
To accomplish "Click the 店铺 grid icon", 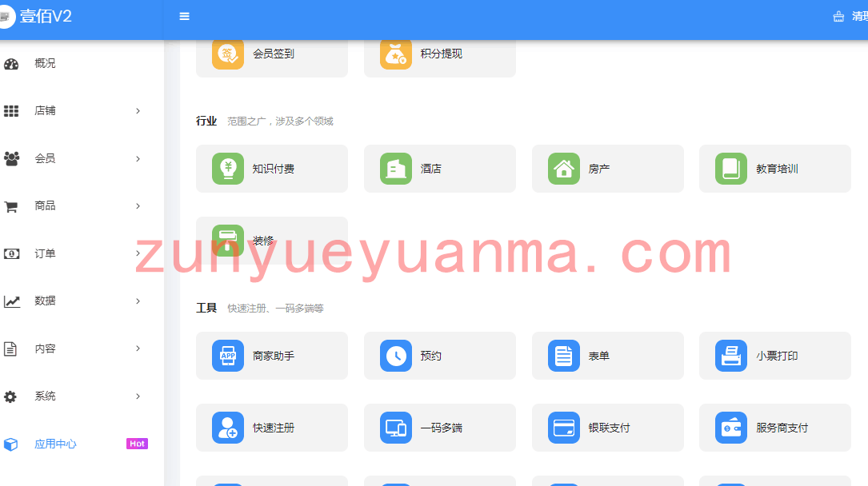I will tap(11, 111).
